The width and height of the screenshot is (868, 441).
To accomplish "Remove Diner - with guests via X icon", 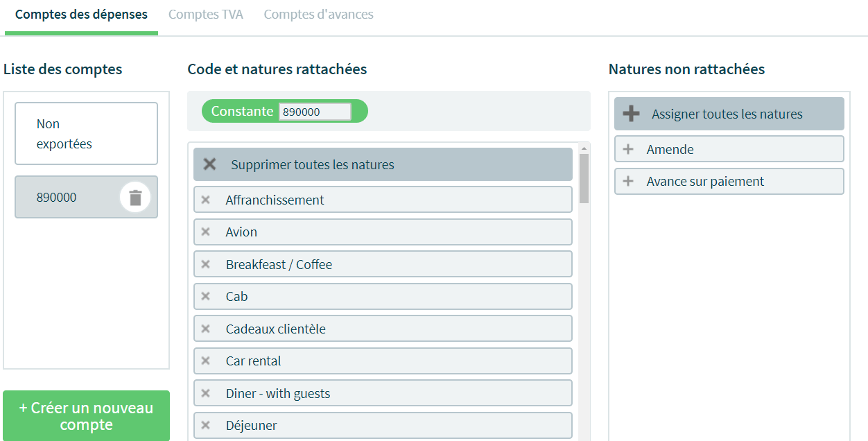I will click(x=205, y=393).
